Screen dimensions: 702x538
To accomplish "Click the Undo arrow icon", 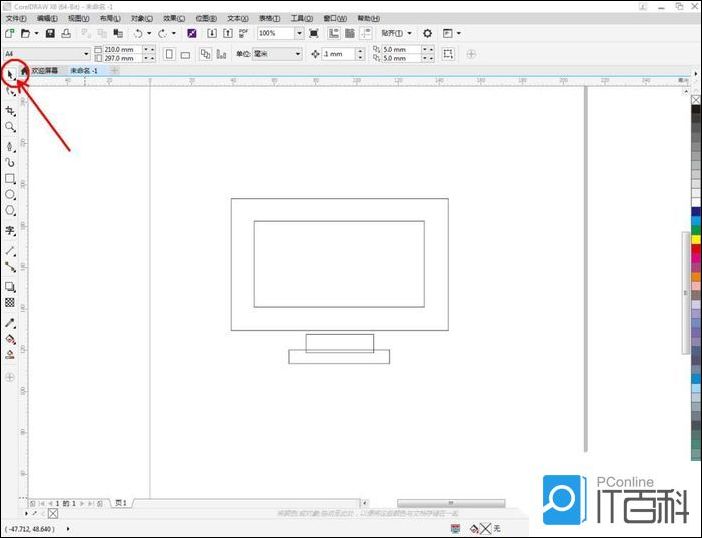I will pos(137,33).
